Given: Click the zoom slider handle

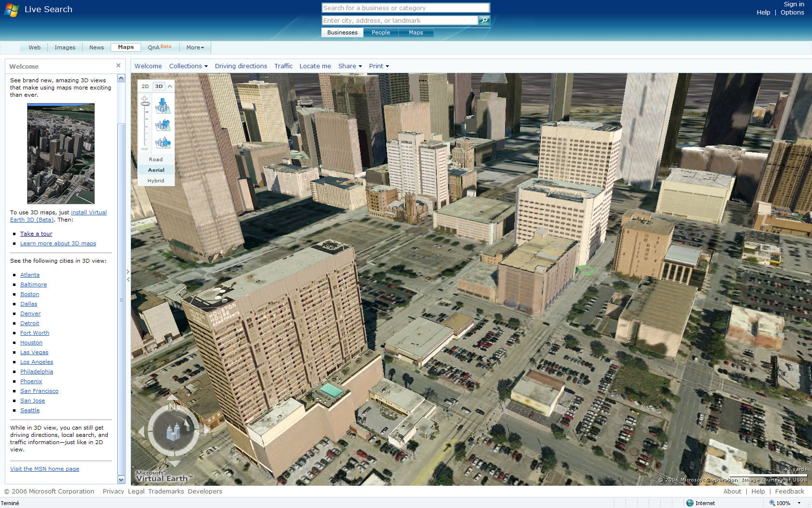Looking at the screenshot, I should (x=145, y=104).
